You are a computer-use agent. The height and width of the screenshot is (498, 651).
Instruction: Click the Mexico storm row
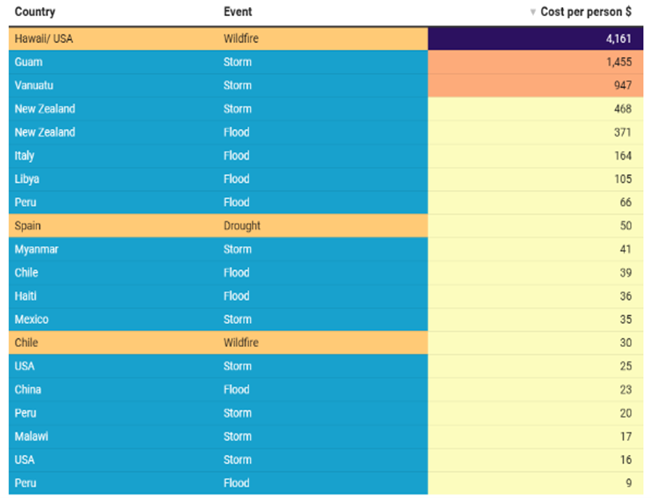326,319
